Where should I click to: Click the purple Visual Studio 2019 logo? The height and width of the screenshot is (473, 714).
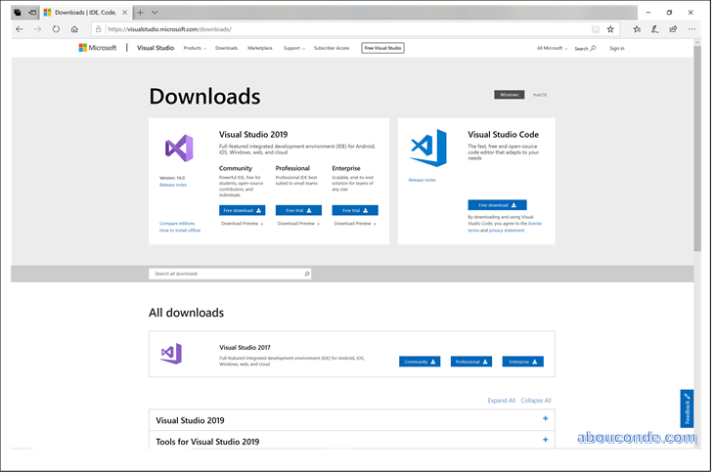pos(179,149)
